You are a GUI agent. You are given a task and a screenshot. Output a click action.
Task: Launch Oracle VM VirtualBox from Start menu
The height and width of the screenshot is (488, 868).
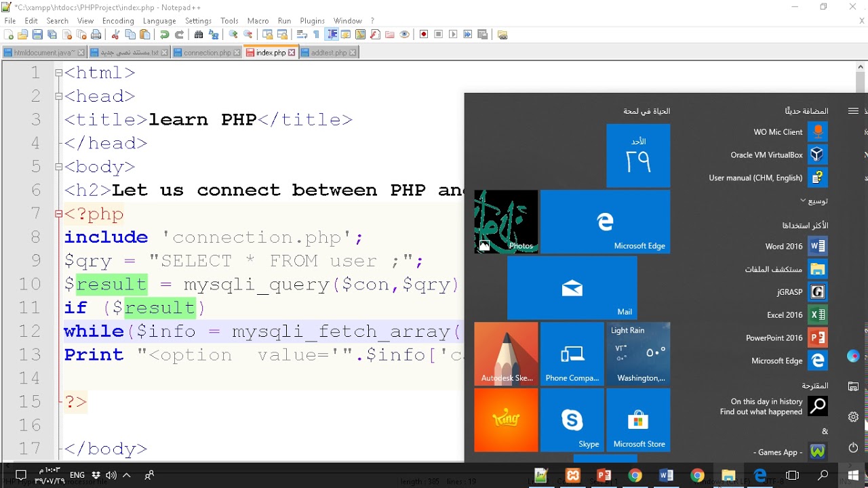click(x=778, y=155)
